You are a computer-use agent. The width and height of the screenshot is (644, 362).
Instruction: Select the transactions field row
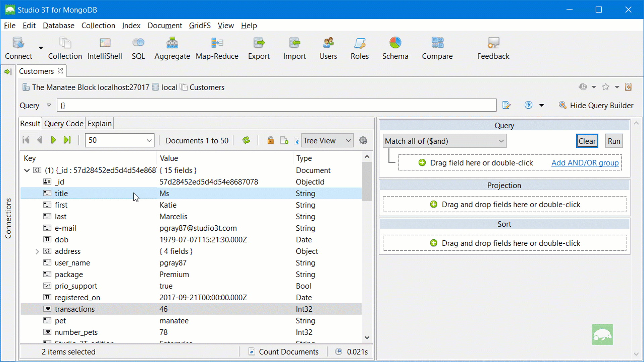[x=191, y=309]
